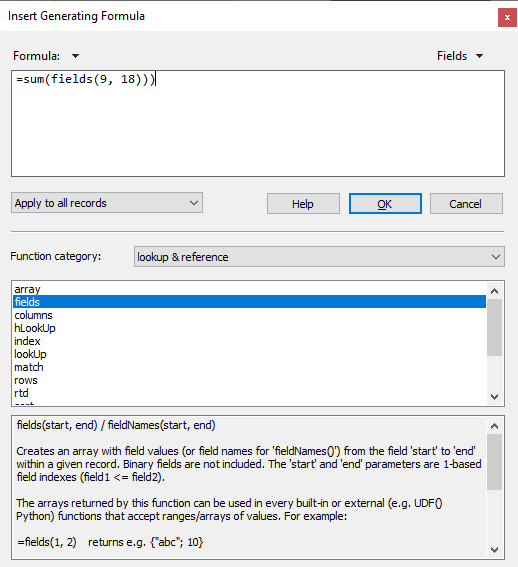The image size is (518, 567).
Task: Click the Help button
Action: tap(303, 204)
